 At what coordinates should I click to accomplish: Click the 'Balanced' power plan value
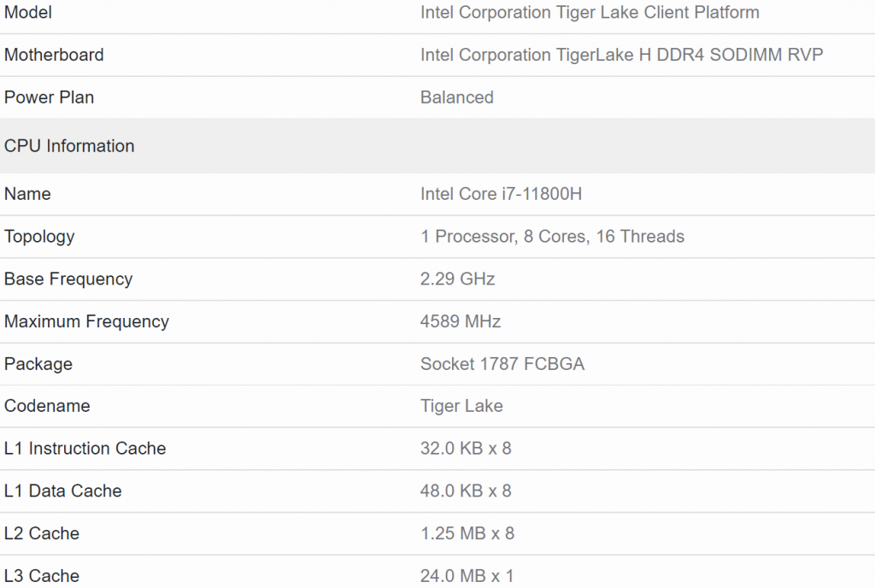click(456, 97)
